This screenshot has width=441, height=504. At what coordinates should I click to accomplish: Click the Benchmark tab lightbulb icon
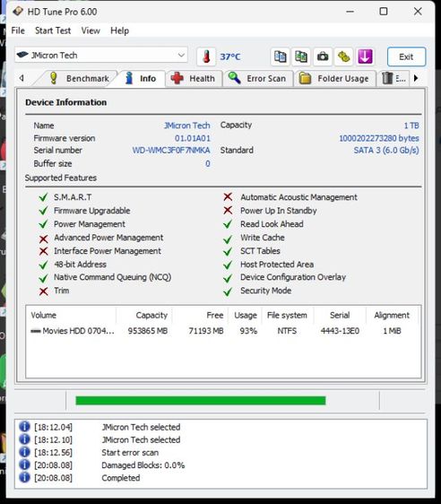click(54, 78)
